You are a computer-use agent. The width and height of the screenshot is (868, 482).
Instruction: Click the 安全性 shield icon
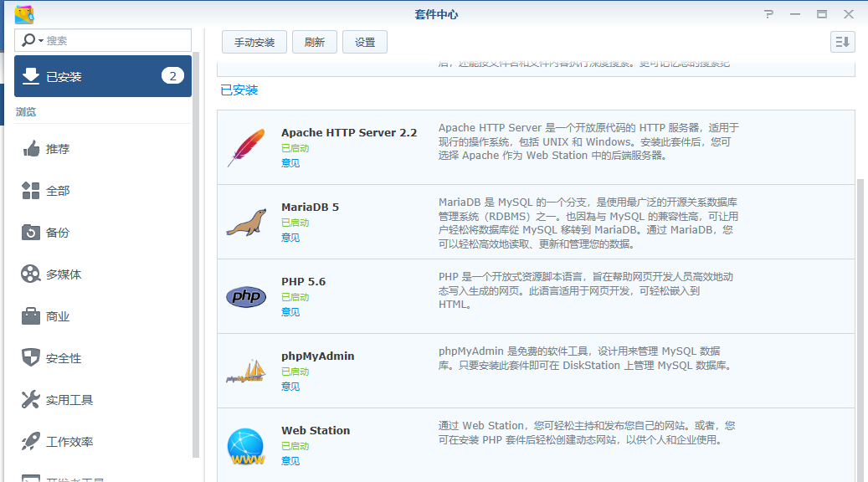coord(32,357)
